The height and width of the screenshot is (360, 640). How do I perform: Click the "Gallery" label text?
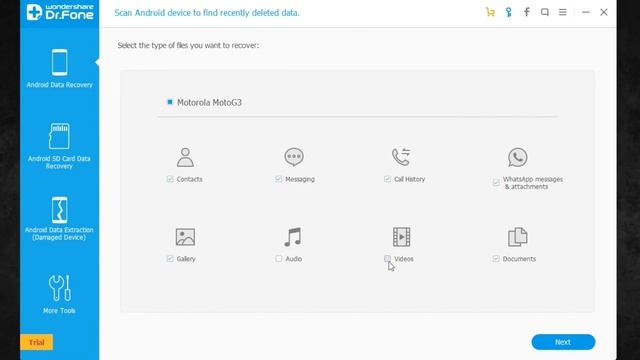[x=186, y=259]
